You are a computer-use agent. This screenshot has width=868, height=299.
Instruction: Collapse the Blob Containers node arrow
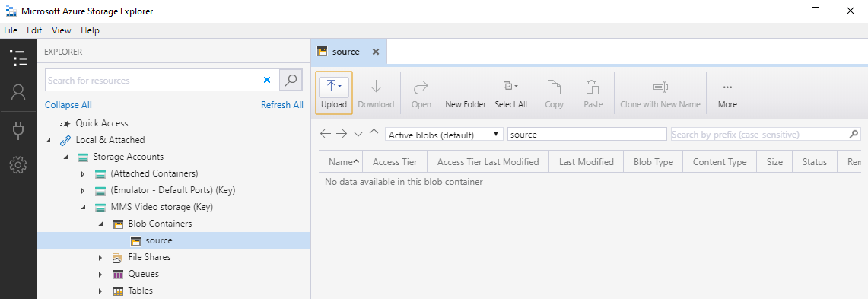click(x=100, y=224)
